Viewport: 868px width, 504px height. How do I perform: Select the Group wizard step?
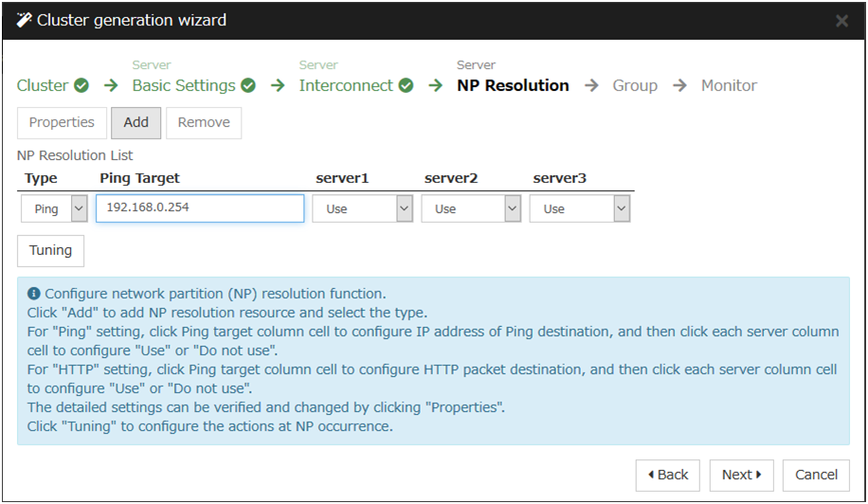click(x=635, y=85)
